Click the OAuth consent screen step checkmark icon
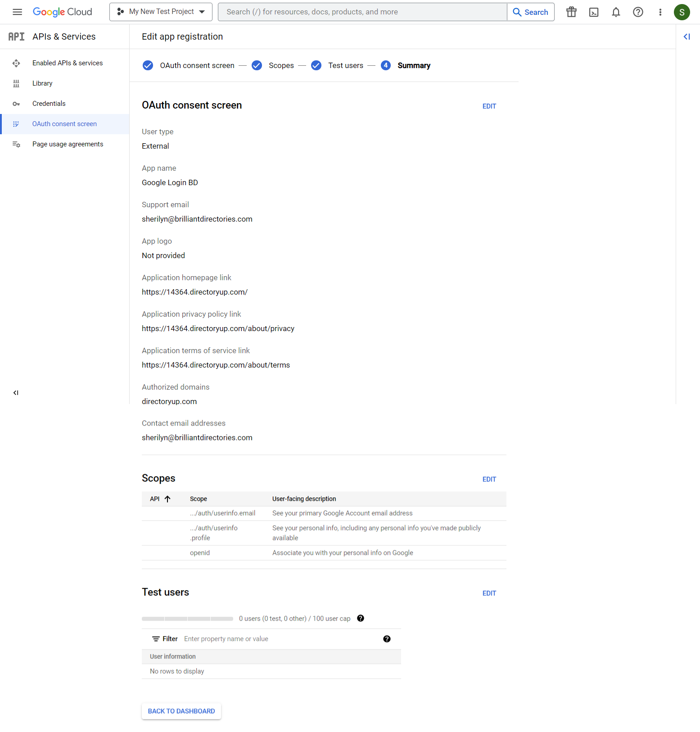The width and height of the screenshot is (700, 732). click(148, 65)
